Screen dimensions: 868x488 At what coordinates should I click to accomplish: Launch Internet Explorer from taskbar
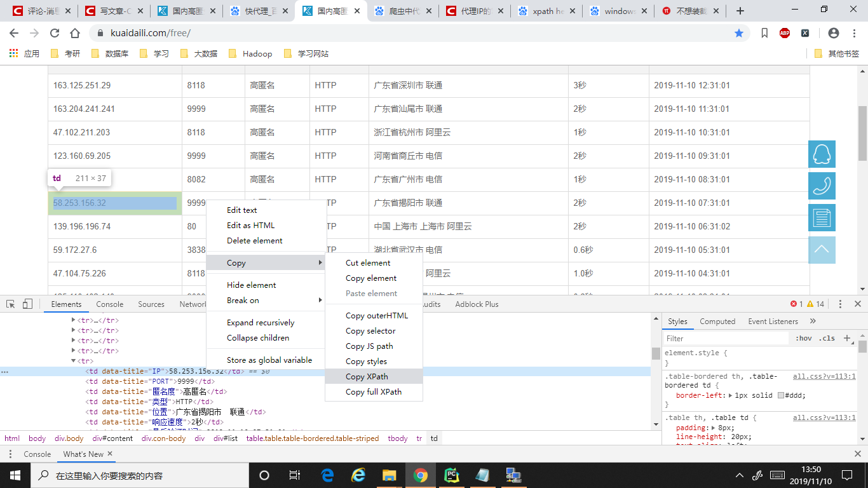click(x=359, y=475)
